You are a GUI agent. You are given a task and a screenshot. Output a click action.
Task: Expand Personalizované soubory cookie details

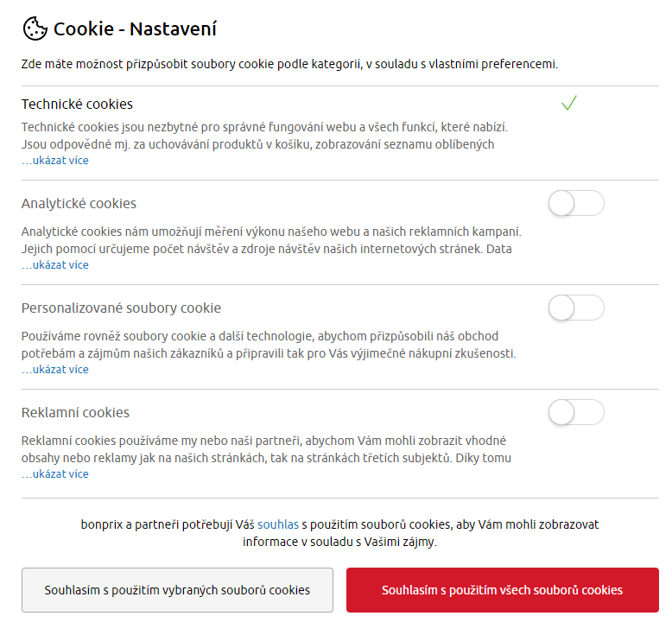(x=55, y=370)
